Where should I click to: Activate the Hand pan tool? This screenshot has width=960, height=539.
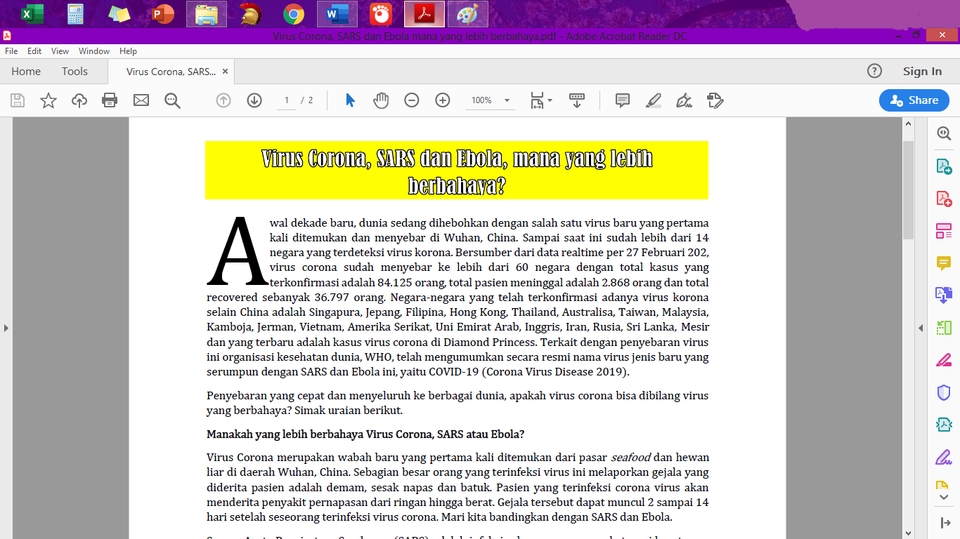tap(381, 100)
